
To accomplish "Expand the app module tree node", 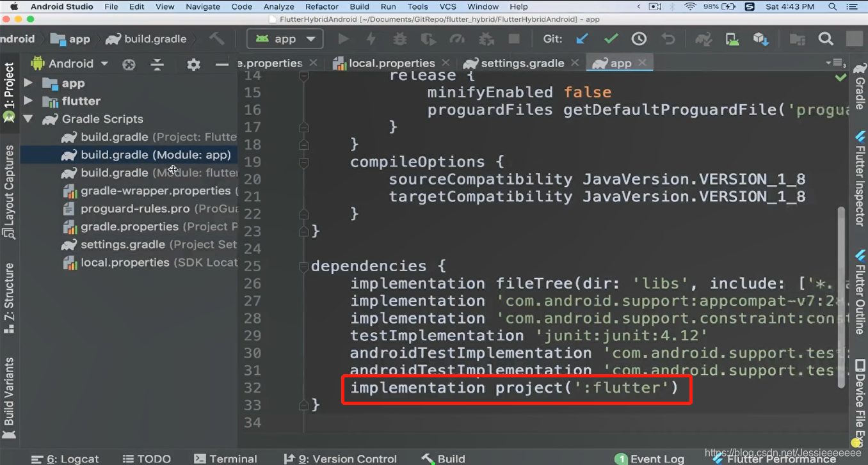I will click(28, 83).
